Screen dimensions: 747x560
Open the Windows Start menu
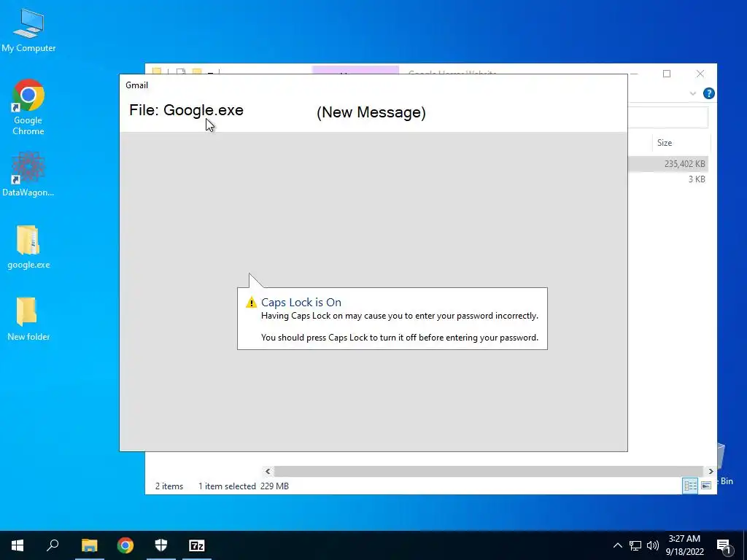click(18, 545)
